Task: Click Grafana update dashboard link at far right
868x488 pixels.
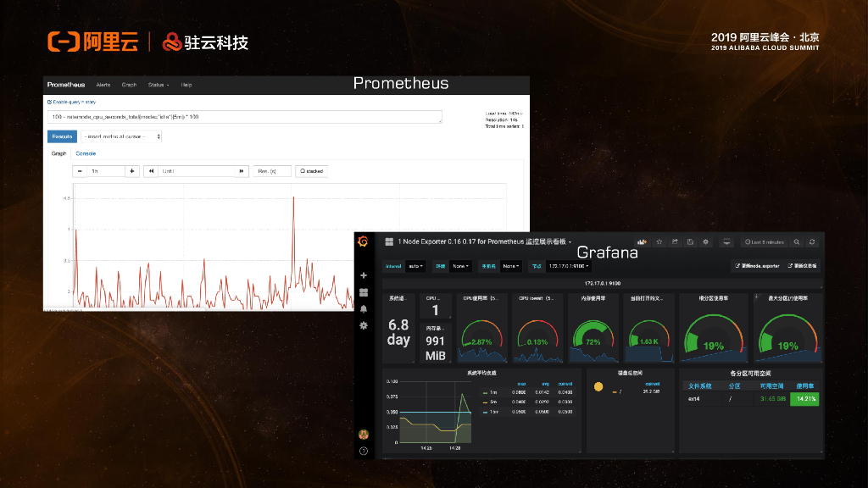Action: coord(802,266)
